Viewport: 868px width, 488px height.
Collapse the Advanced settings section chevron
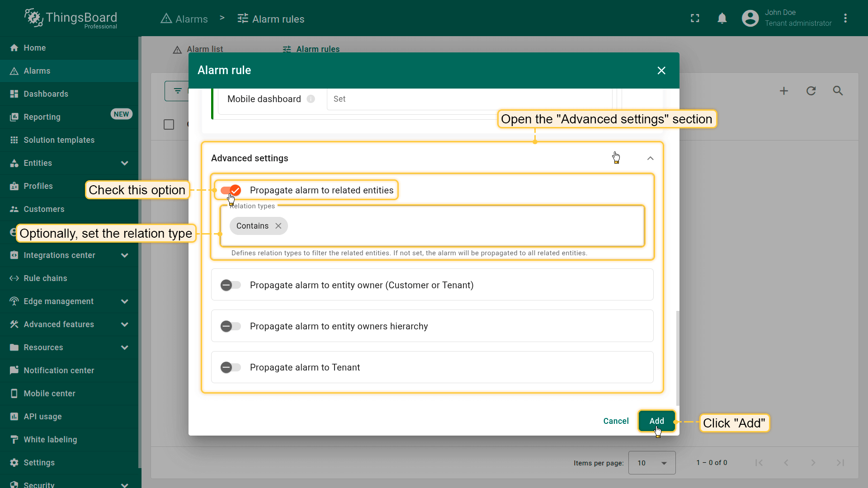(650, 158)
